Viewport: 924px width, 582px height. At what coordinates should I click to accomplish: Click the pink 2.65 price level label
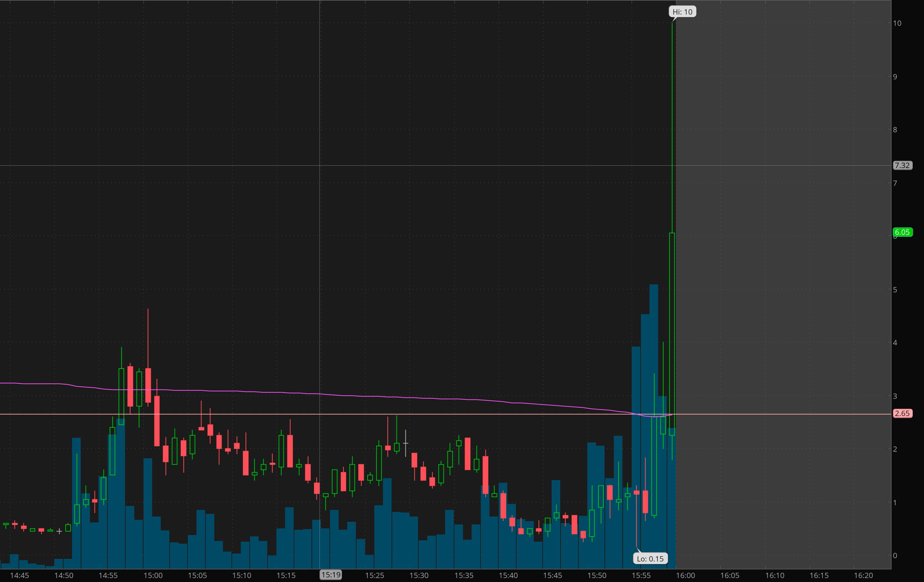click(x=902, y=413)
